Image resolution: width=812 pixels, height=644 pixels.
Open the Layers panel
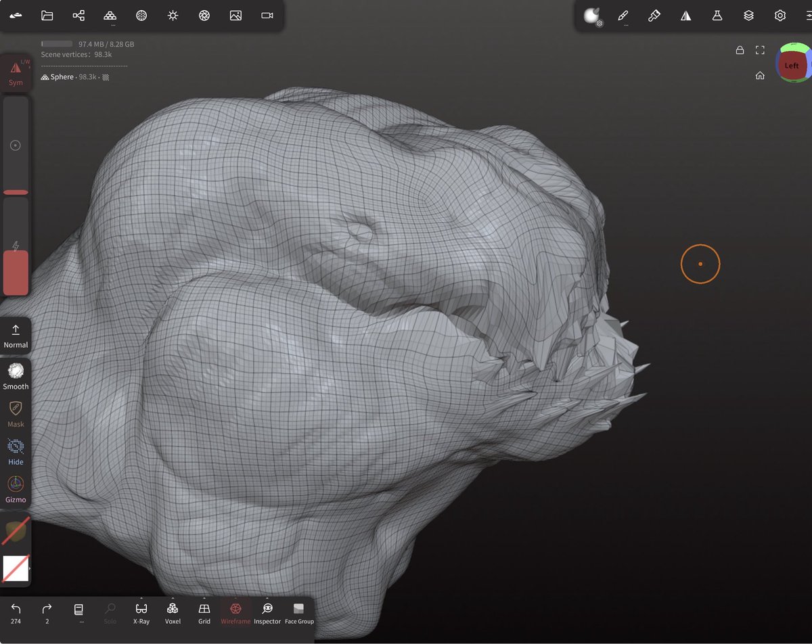[x=748, y=15]
